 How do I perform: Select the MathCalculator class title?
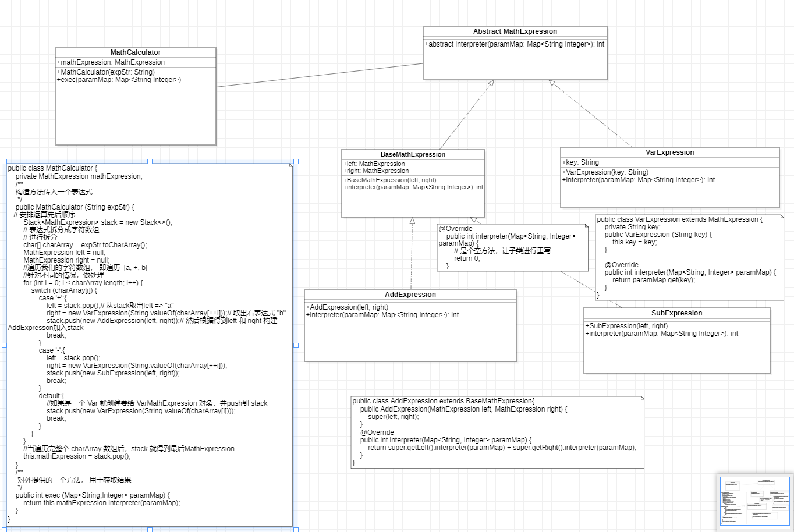136,52
